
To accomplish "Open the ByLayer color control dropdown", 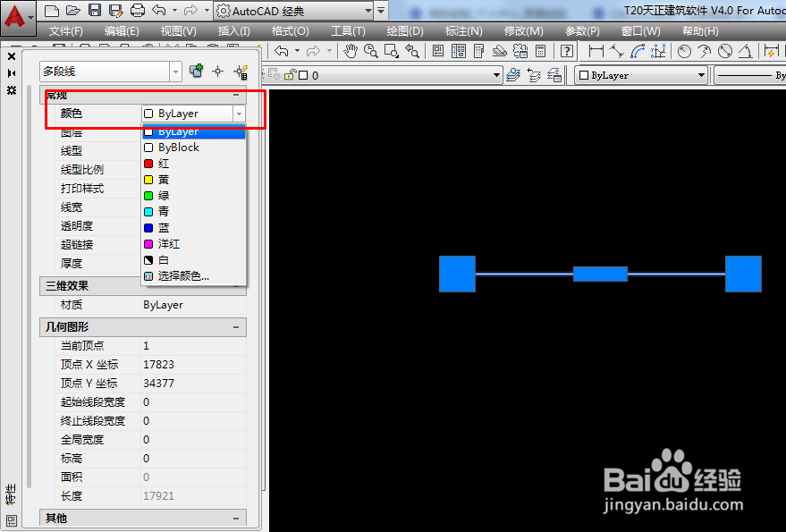I will [x=701, y=75].
